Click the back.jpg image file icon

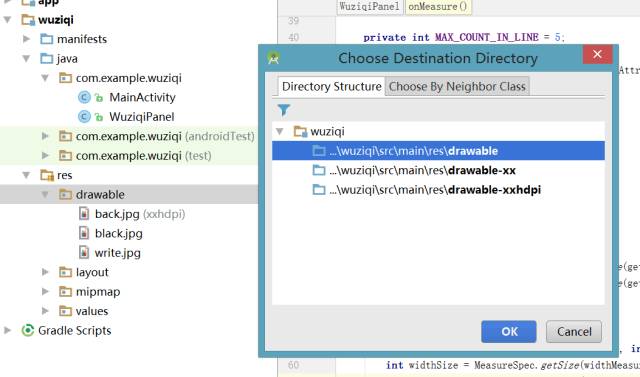pos(84,214)
